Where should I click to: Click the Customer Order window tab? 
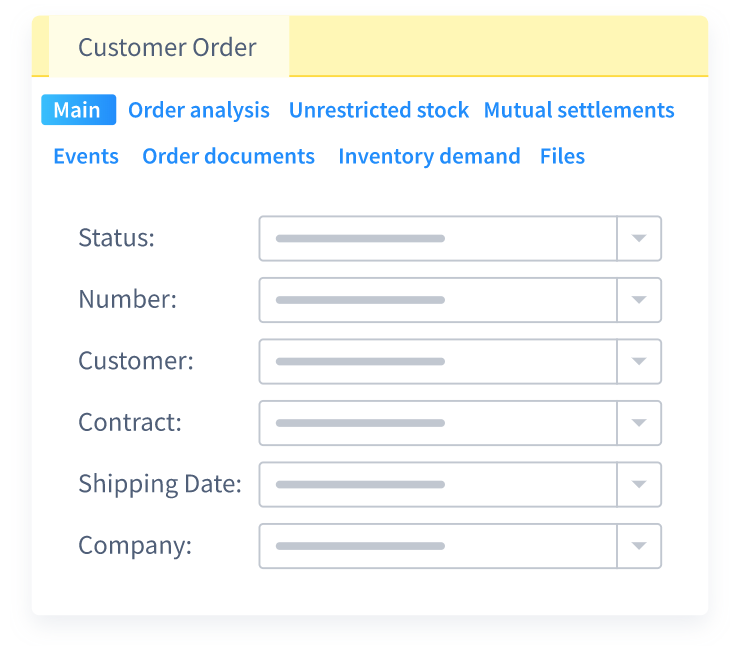pyautogui.click(x=168, y=47)
